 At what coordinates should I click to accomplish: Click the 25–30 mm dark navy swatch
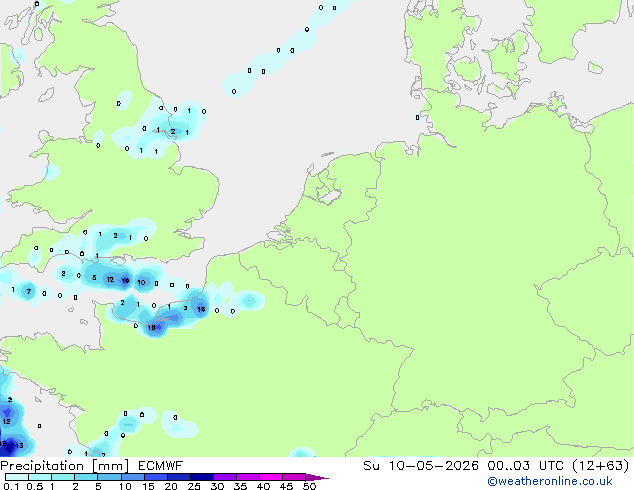(x=201, y=477)
